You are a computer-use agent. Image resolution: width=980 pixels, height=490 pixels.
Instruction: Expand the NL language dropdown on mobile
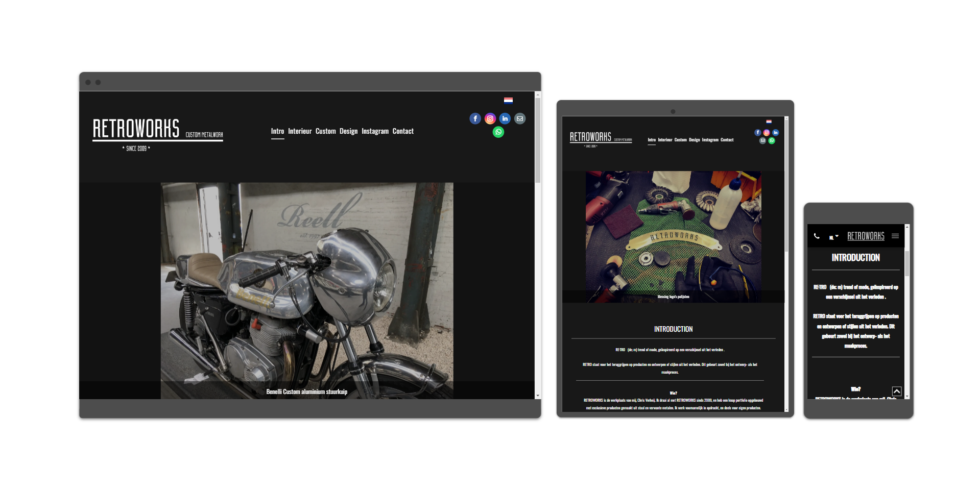click(833, 236)
